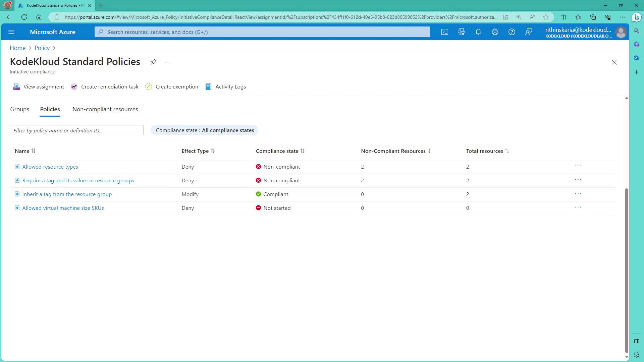This screenshot has width=644, height=362.
Task: Open more options for Allowed resource types row
Action: coord(578,166)
